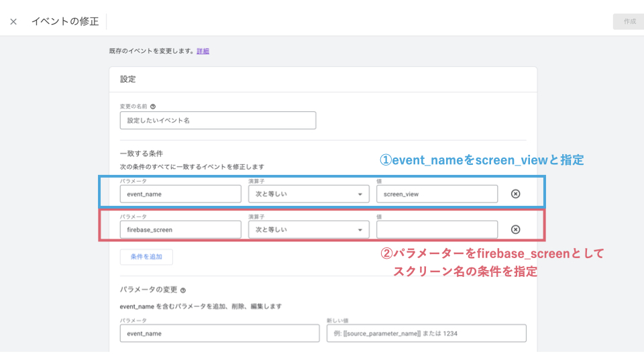
Task: Click empty value field in firebase_screen row
Action: point(437,229)
